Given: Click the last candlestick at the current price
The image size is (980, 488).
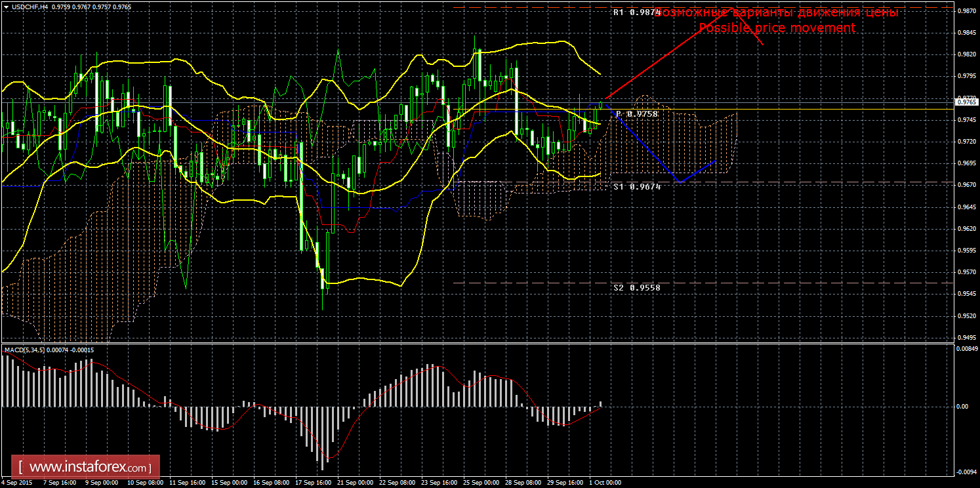Looking at the screenshot, I should point(600,104).
